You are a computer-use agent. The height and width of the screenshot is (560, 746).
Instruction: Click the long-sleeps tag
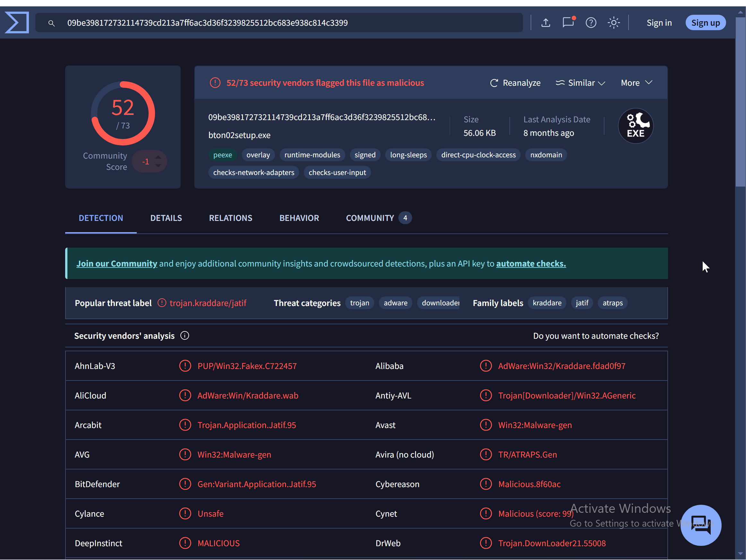(408, 155)
